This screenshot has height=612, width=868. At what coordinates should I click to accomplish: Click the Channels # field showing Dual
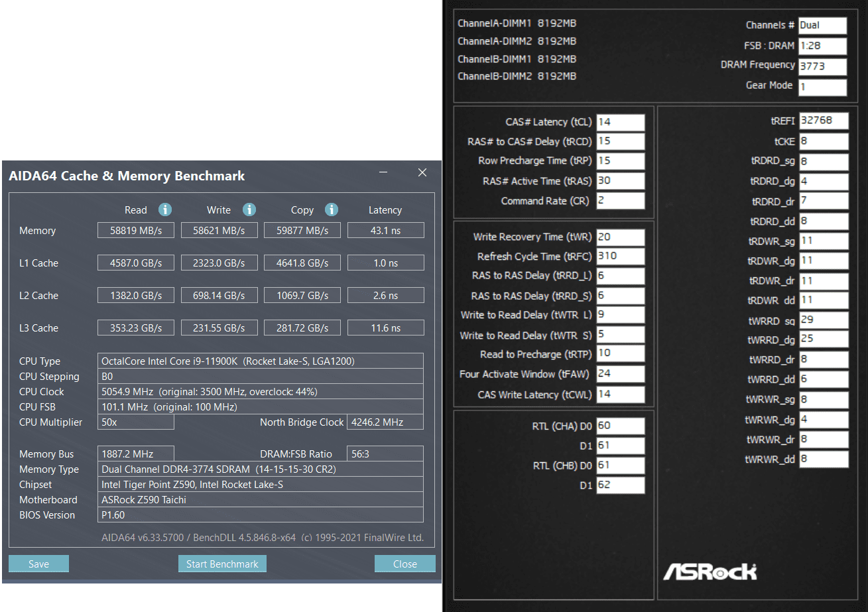pos(822,25)
